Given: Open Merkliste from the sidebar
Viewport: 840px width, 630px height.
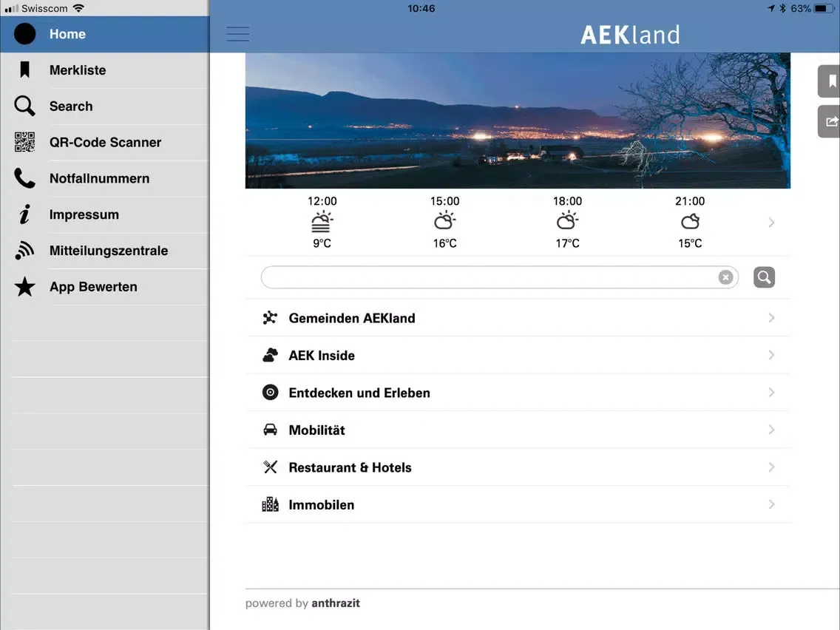Looking at the screenshot, I should (x=104, y=70).
